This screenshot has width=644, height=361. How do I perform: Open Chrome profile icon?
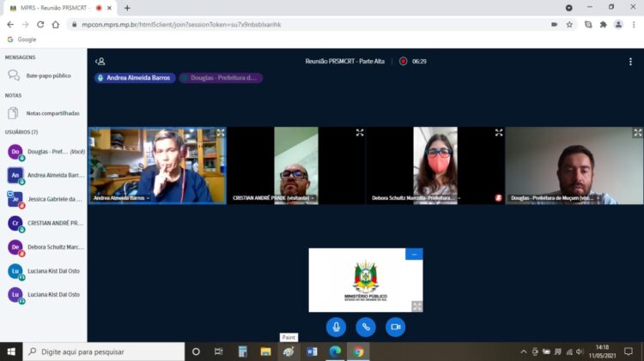click(618, 25)
